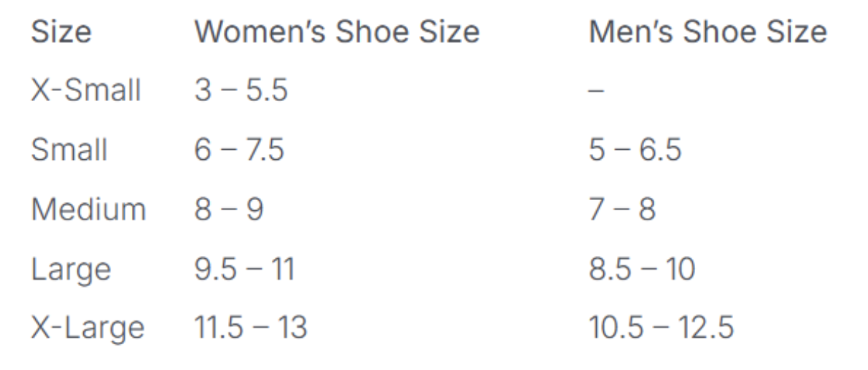The image size is (868, 370).
Task: Click the number 13 in X-Large women's range
Action: pyautogui.click(x=293, y=328)
